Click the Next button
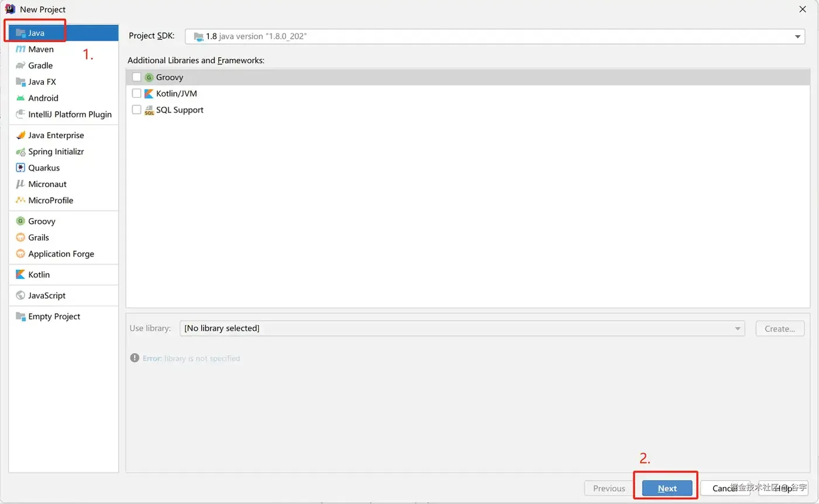Viewport: 819px width, 504px height. pos(667,488)
